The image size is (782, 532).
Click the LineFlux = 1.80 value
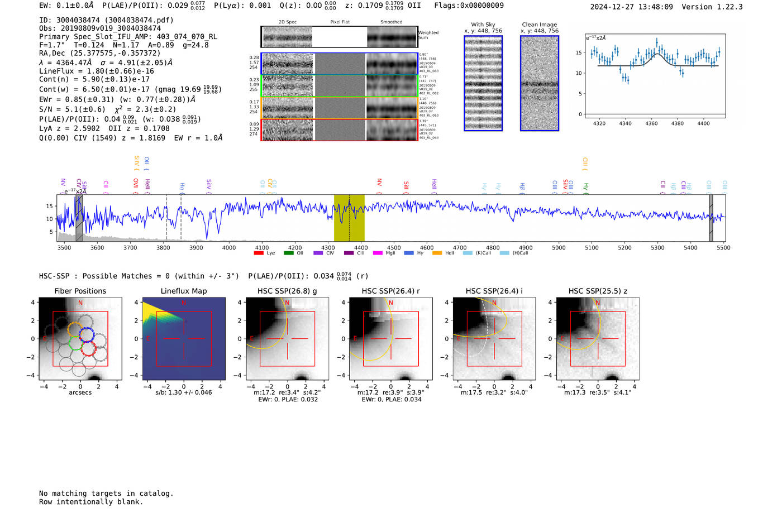tap(97, 71)
